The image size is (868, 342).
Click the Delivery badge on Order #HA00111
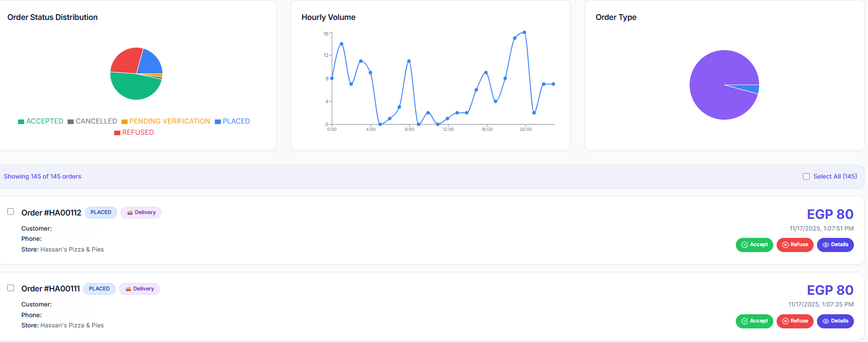coord(139,289)
